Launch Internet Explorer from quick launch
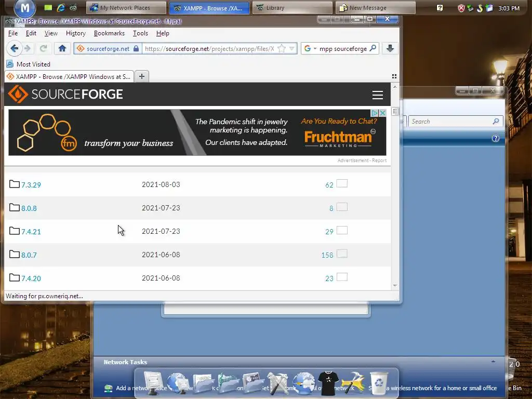 tap(61, 7)
